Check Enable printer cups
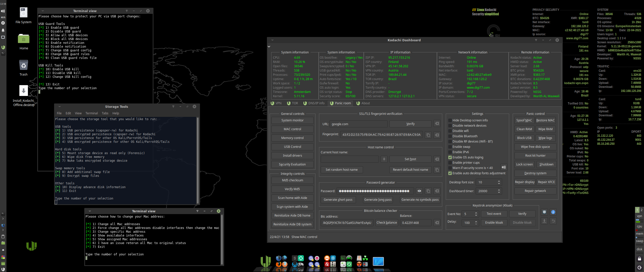644x272 pixels. (450, 163)
